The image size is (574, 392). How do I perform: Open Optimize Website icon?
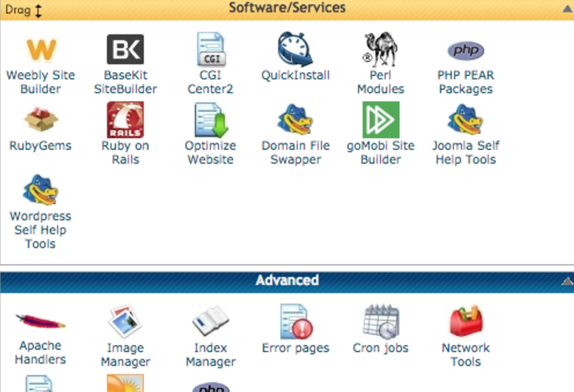211,120
